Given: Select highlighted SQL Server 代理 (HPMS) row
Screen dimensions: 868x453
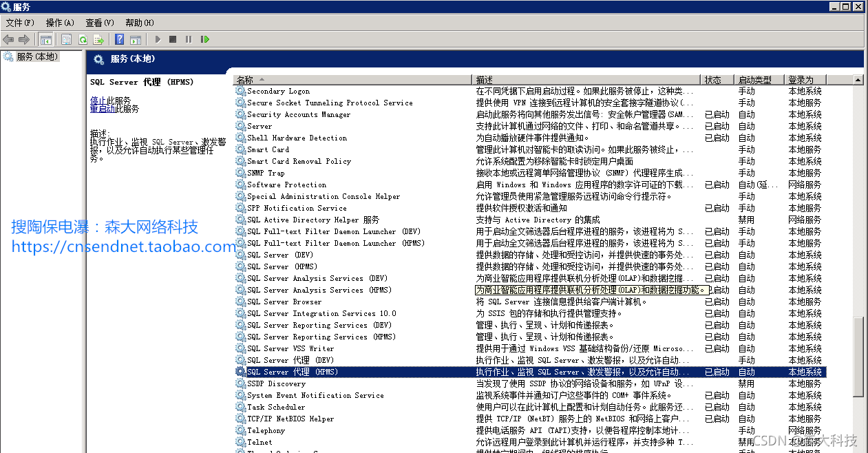Looking at the screenshot, I should point(530,372).
